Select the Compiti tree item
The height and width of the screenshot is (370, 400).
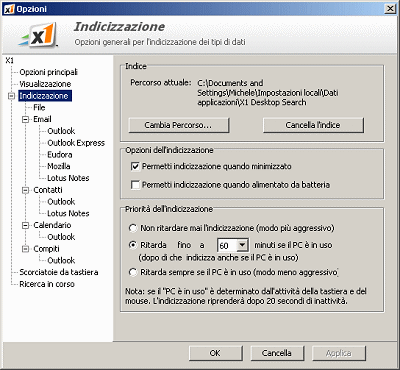pyautogui.click(x=46, y=249)
